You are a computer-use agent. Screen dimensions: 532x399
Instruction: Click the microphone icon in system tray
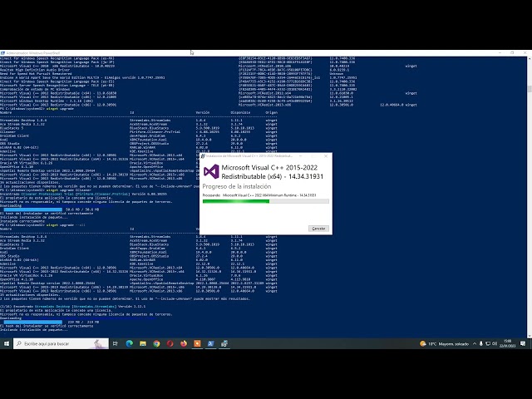481,343
